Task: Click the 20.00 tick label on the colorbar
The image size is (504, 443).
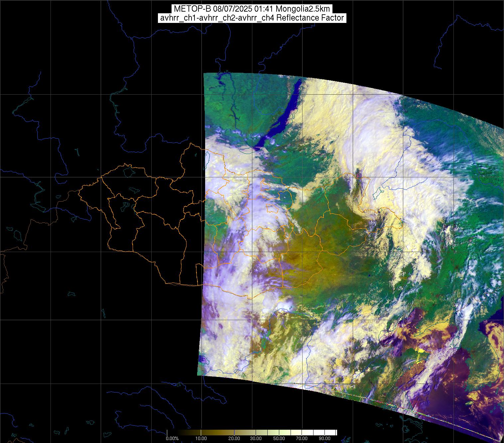Action: coord(234,439)
